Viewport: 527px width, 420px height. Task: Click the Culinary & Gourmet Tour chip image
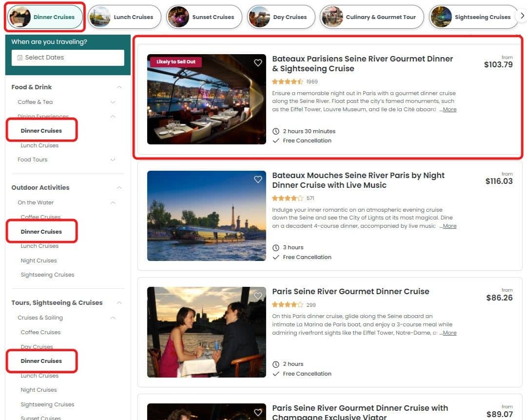coord(332,17)
